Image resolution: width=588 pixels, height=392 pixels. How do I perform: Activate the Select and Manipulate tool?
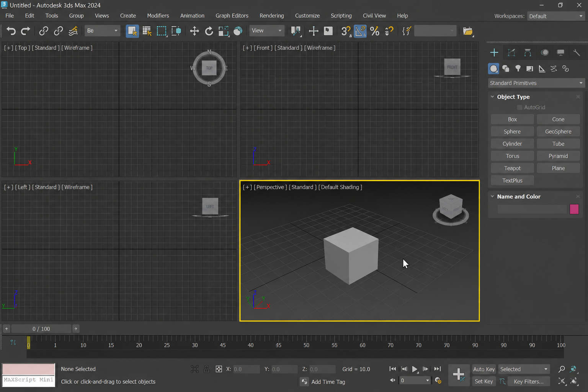tap(314, 31)
